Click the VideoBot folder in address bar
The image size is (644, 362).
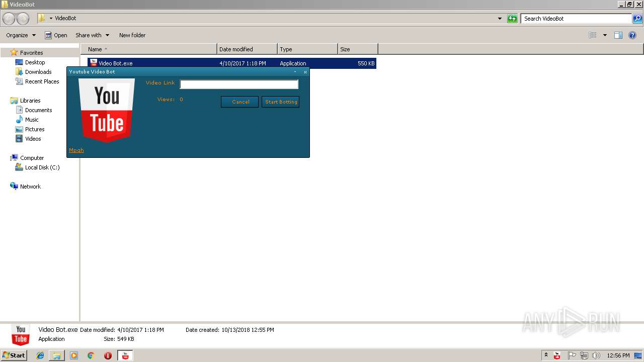tap(65, 19)
